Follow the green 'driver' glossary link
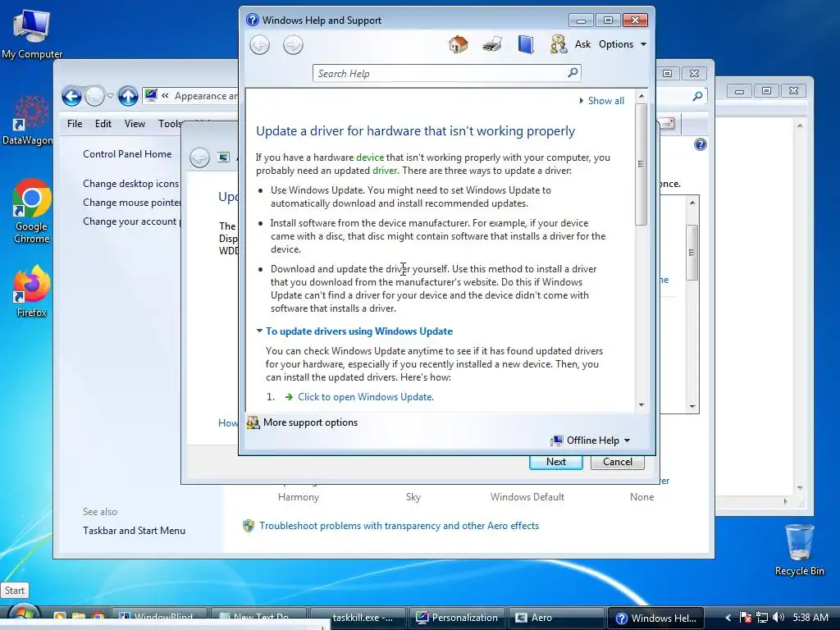Viewport: 840px width, 630px height. point(385,171)
